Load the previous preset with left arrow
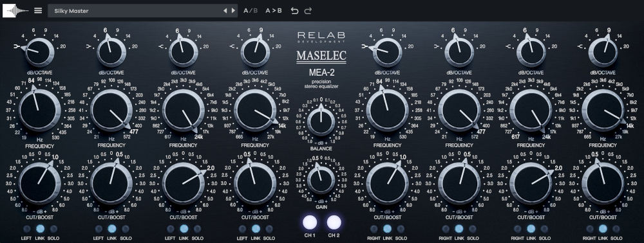The height and width of the screenshot is (243, 644). click(x=225, y=11)
